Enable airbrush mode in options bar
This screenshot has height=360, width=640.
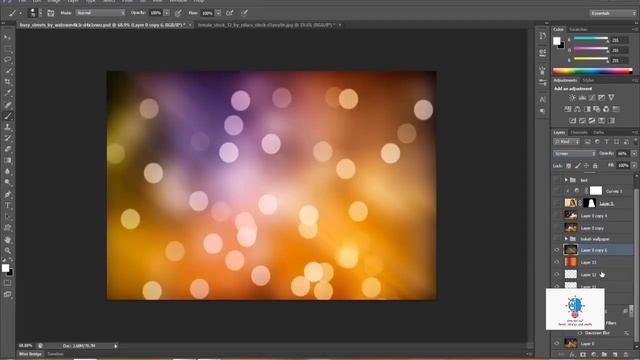click(x=230, y=13)
